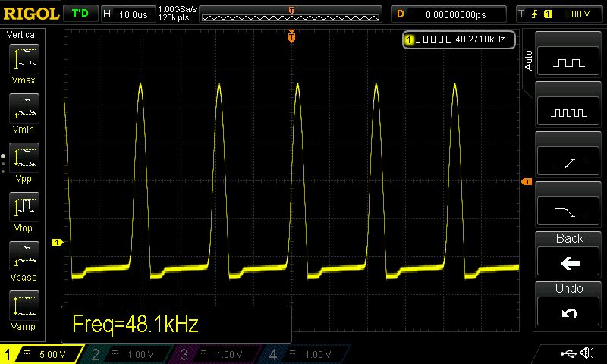This screenshot has width=607, height=364.
Task: Switch to the Vertical measurement tab
Action: point(23,35)
